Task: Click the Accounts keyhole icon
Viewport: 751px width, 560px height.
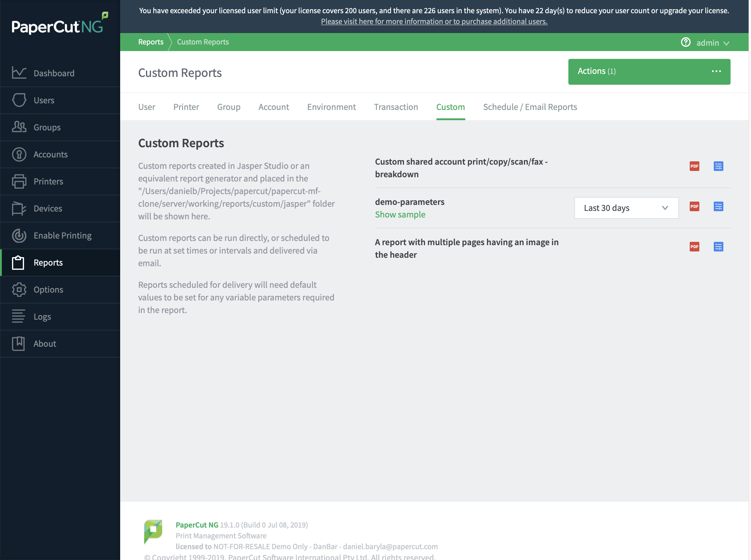Action: [x=19, y=154]
